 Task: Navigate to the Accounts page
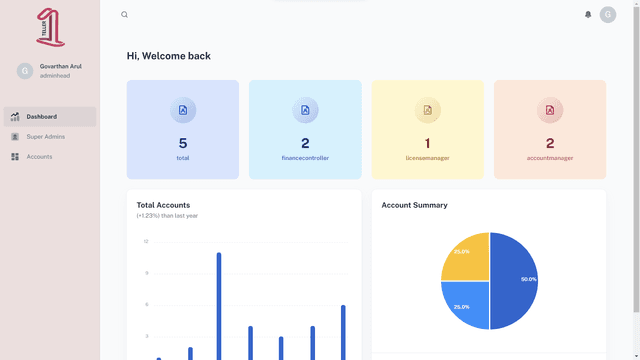click(50, 157)
